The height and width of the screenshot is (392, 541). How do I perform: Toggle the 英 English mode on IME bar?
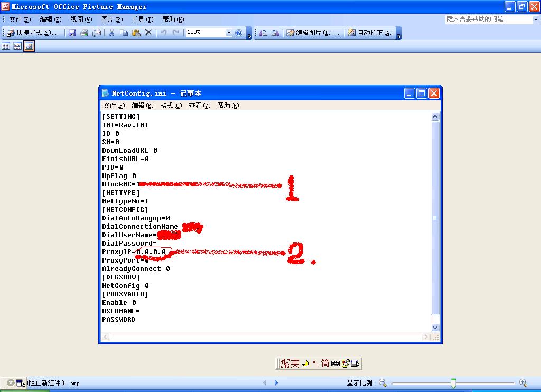[x=295, y=363]
